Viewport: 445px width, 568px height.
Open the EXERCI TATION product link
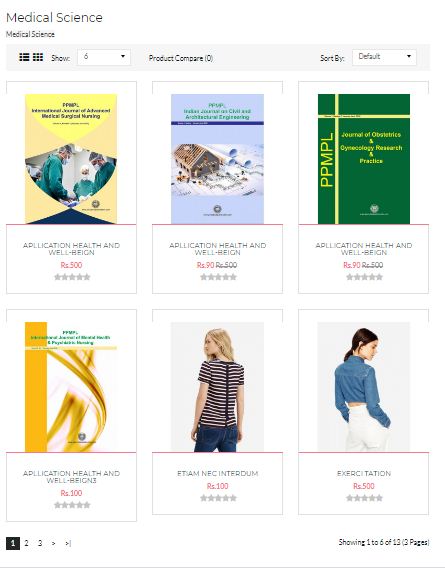point(364,473)
